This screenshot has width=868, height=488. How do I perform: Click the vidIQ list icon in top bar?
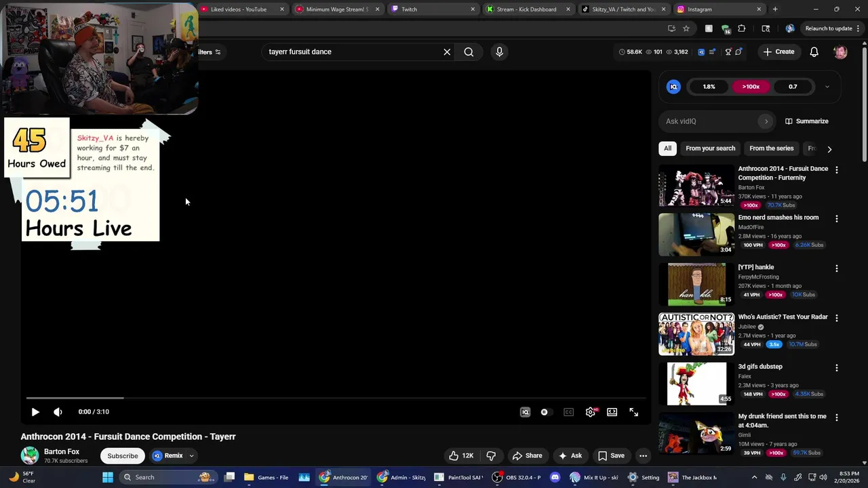(711, 52)
